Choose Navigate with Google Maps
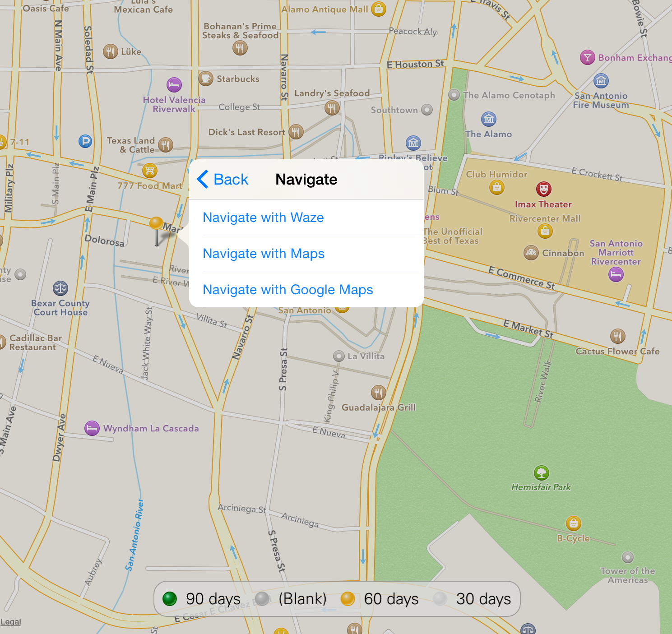The width and height of the screenshot is (672, 634). click(306, 289)
